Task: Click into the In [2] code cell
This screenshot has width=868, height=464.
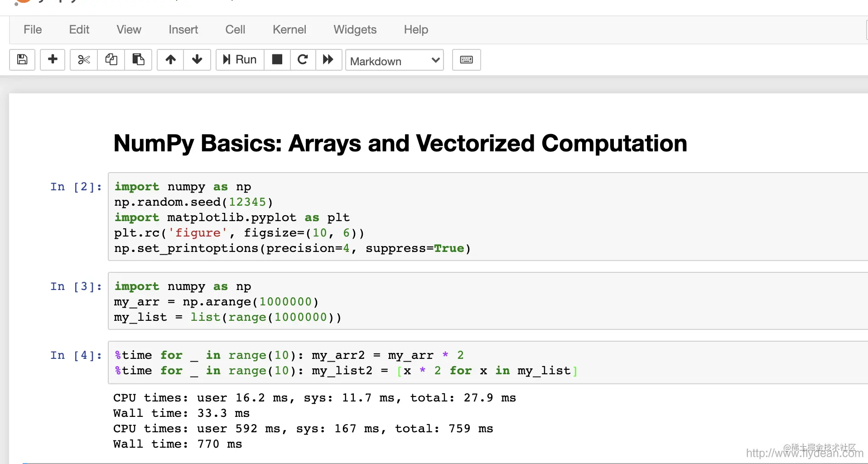Action: click(488, 217)
